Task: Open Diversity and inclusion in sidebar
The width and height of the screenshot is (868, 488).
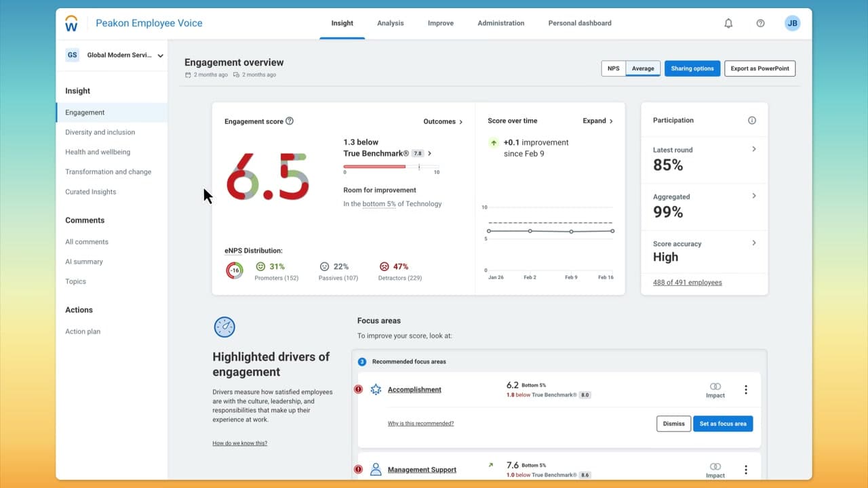Action: click(x=100, y=132)
